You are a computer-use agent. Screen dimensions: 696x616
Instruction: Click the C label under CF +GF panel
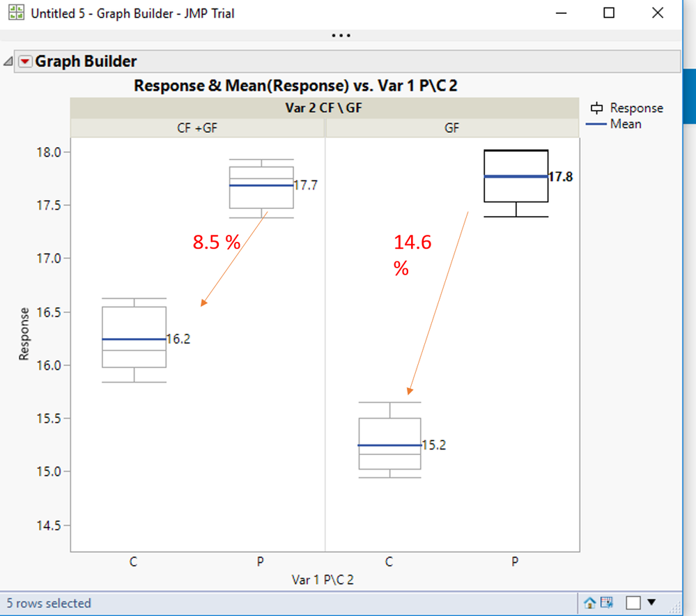click(133, 562)
